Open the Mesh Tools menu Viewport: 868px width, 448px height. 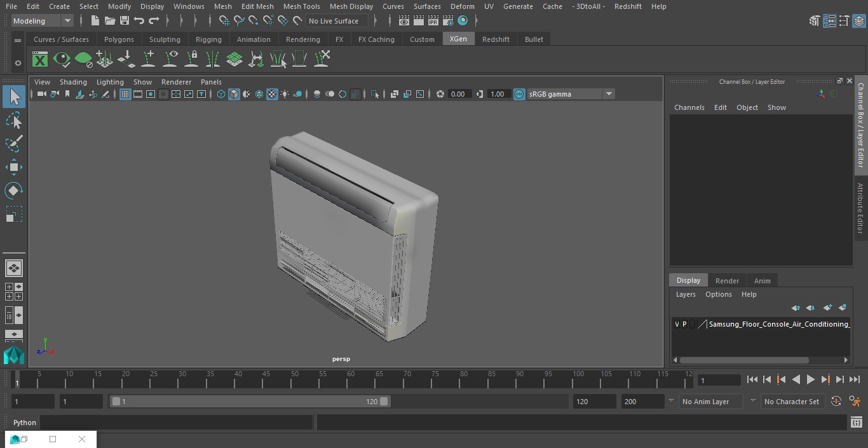301,6
